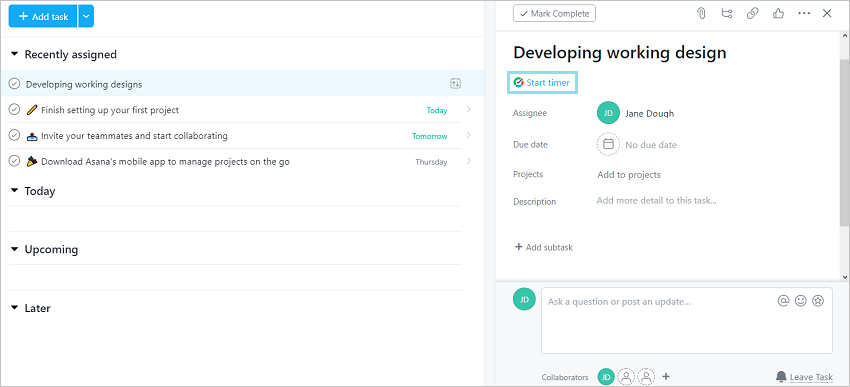Collapse the Later section
The width and height of the screenshot is (850, 387).
[15, 308]
